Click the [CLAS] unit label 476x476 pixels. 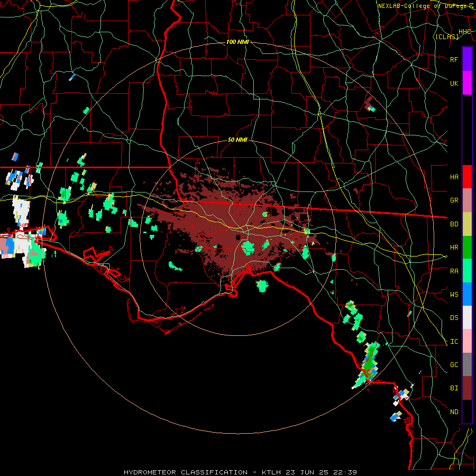coord(447,36)
